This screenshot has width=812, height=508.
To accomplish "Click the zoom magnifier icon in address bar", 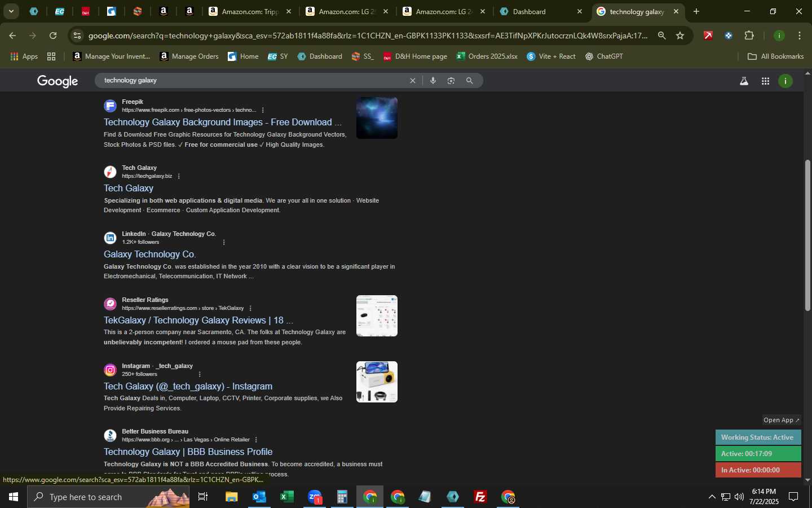I will (661, 36).
